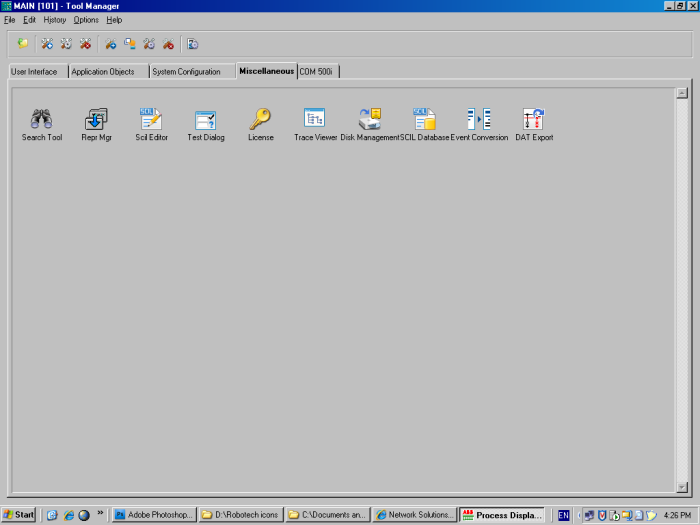Open the Search Tool
Image resolution: width=700 pixels, height=525 pixels.
pyautogui.click(x=41, y=120)
